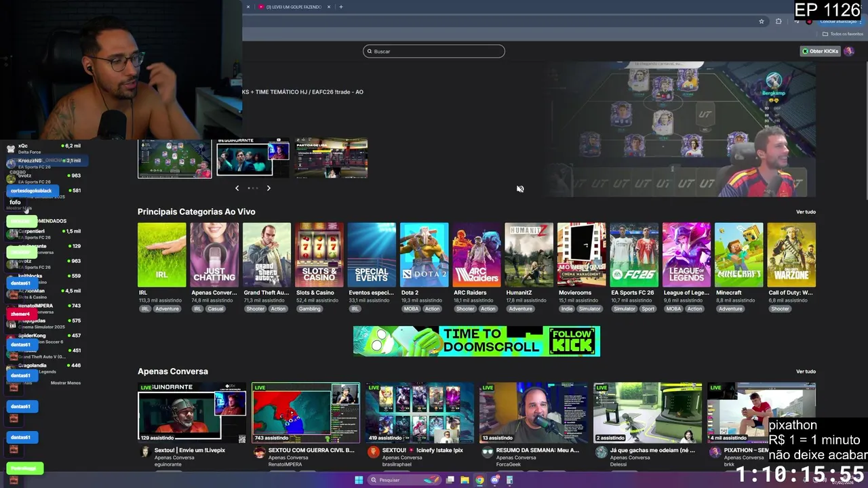This screenshot has width=868, height=488.
Task: Click the Windows taskbar Pesquisar search box
Action: point(404,480)
